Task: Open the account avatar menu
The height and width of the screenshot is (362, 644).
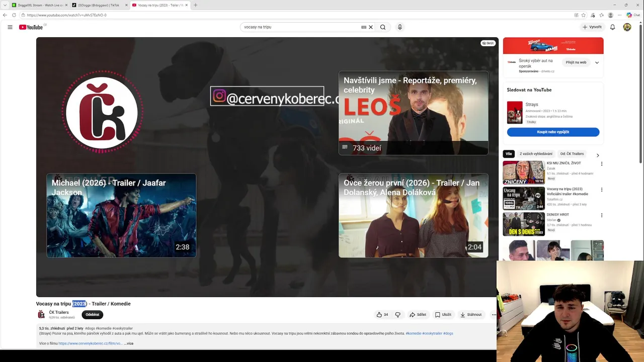Action: pos(627,27)
